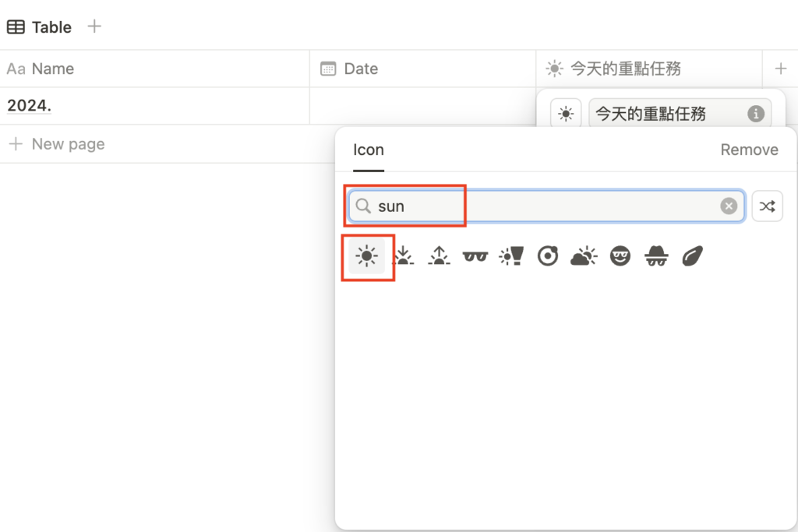Clear the sun search text
Screen dimensions: 798x532
point(729,206)
